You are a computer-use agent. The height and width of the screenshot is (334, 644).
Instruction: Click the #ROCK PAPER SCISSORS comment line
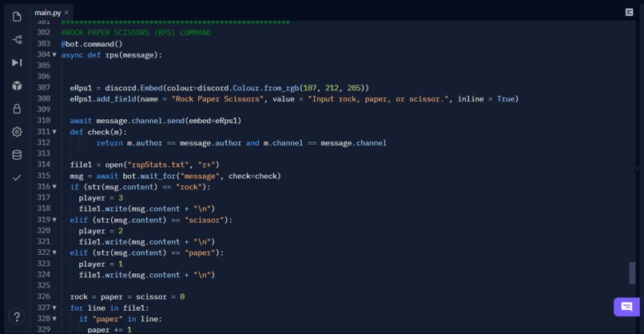[136, 33]
